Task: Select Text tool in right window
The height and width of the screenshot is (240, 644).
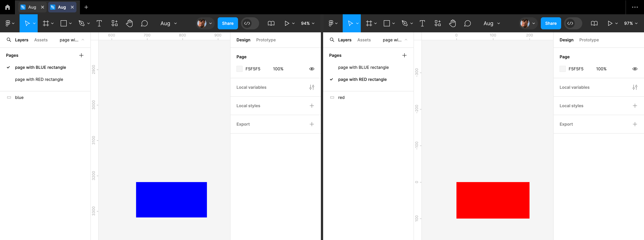Action: [x=422, y=23]
